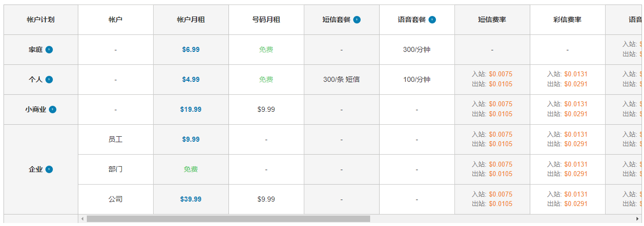Click the $39.99 price for 公司 account
The height and width of the screenshot is (226, 644).
(x=191, y=200)
